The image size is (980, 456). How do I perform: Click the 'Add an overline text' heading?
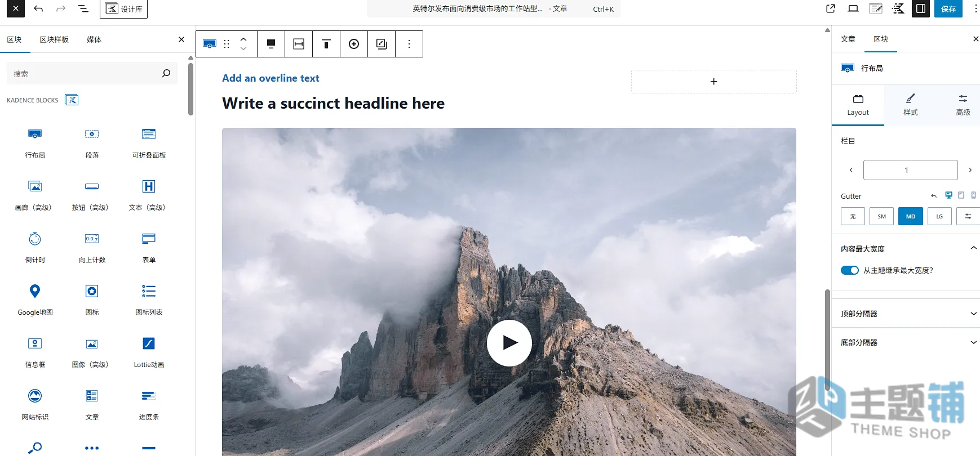(x=271, y=78)
